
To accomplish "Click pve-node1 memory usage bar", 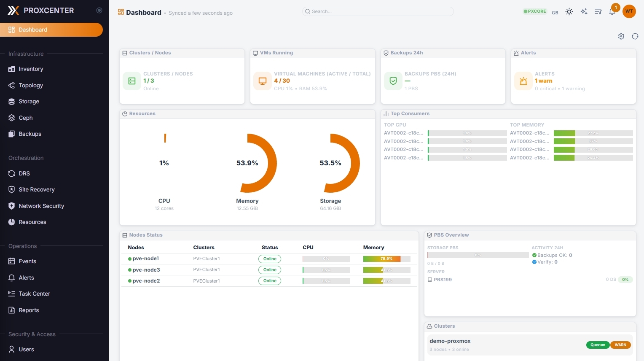I will point(386,259).
